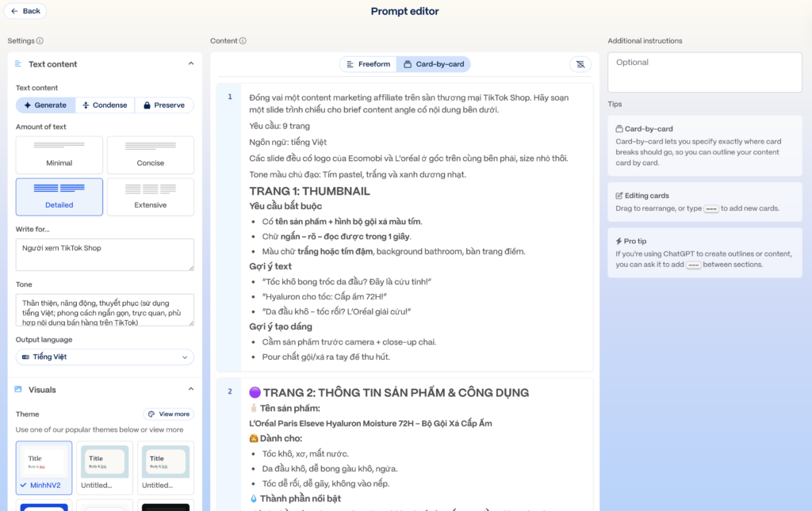Switch to the Freeform tab
The height and width of the screenshot is (511, 812).
(368, 64)
